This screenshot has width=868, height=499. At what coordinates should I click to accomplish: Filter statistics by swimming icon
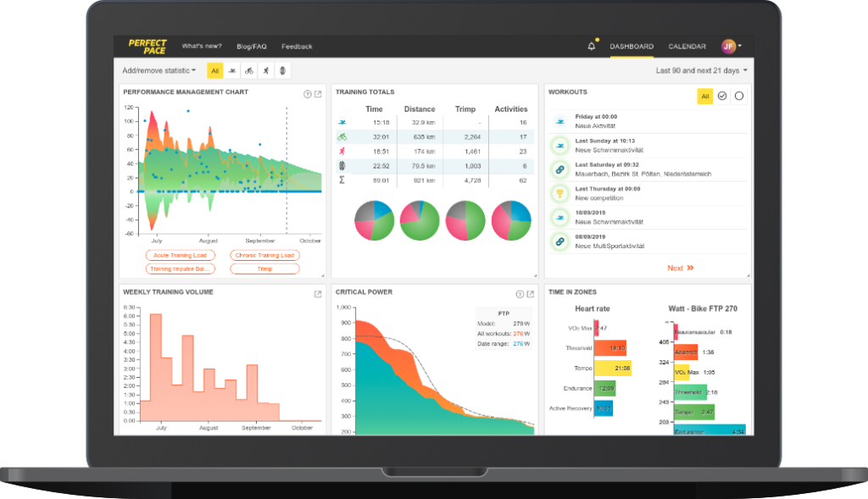click(x=231, y=71)
